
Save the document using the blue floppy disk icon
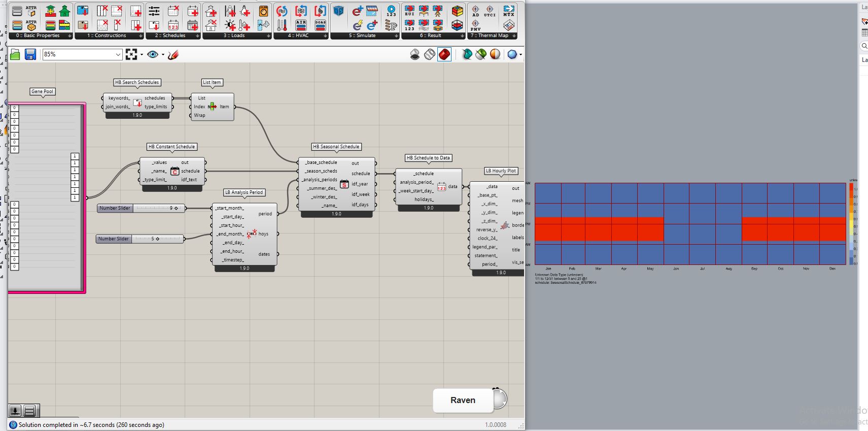(x=30, y=54)
